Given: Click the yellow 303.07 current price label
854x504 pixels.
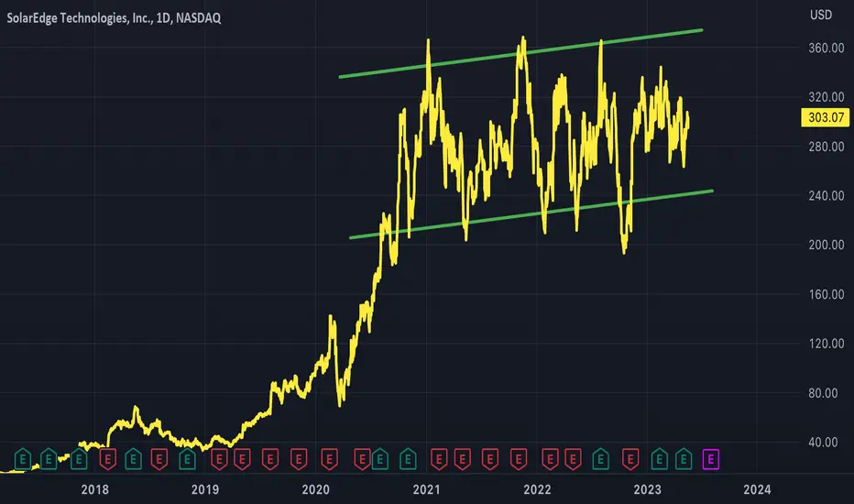Looking at the screenshot, I should pyautogui.click(x=825, y=117).
